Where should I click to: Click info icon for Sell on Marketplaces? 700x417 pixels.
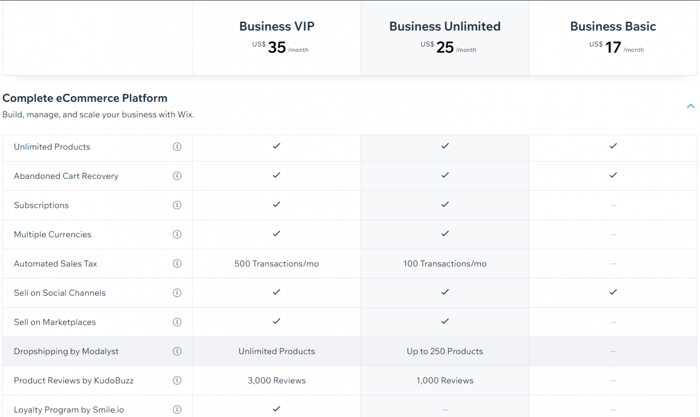point(177,322)
